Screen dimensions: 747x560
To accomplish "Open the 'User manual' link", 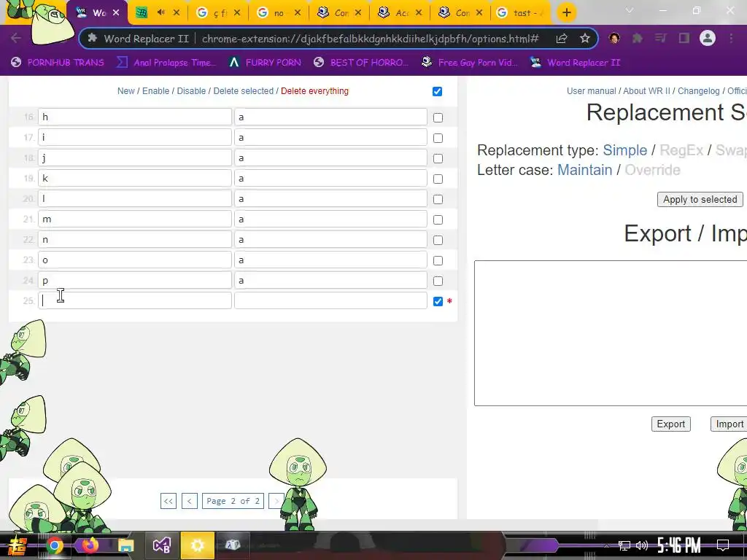I will pos(591,91).
